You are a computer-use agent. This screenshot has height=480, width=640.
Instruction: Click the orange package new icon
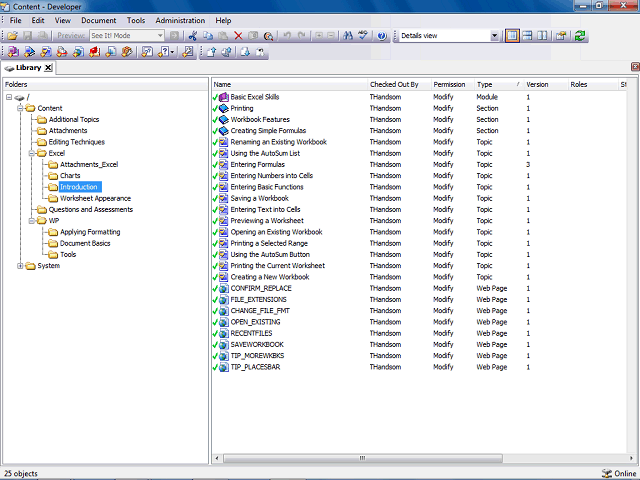click(127, 52)
